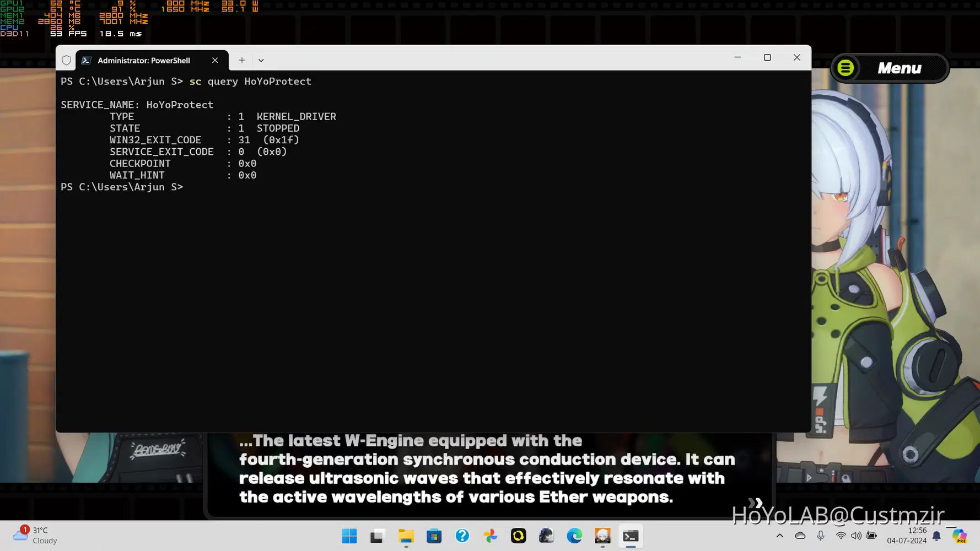Open the volume control in system tray
This screenshot has width=980, height=551.
pos(856,536)
